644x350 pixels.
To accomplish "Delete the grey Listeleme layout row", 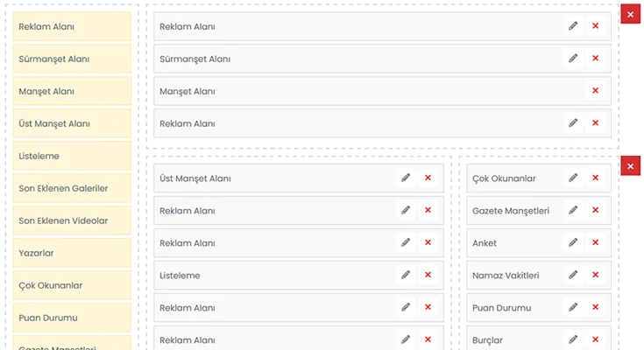I will pyautogui.click(x=428, y=275).
